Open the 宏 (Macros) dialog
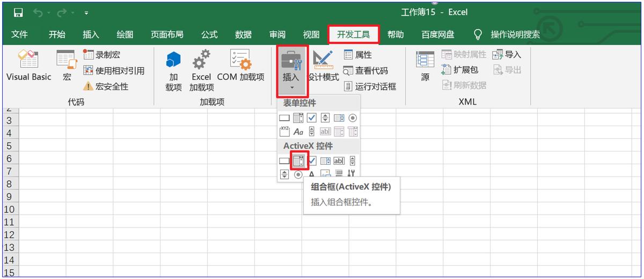 (x=67, y=67)
